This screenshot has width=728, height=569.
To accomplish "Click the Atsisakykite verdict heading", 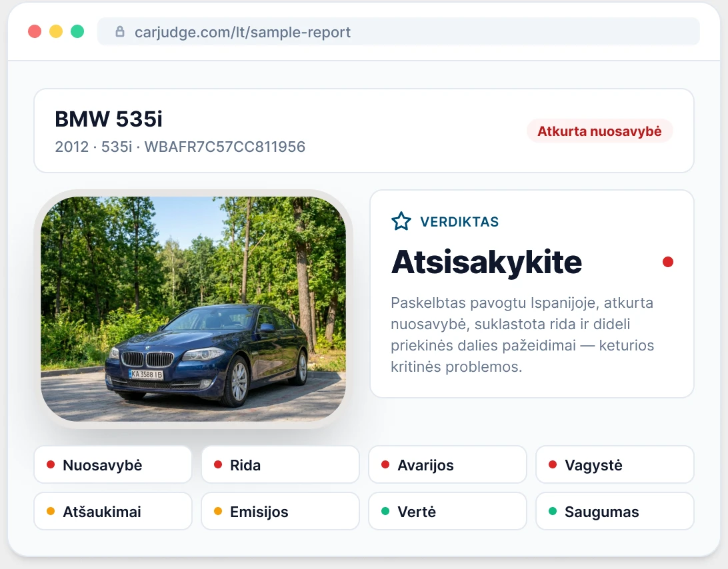I will coord(486,263).
